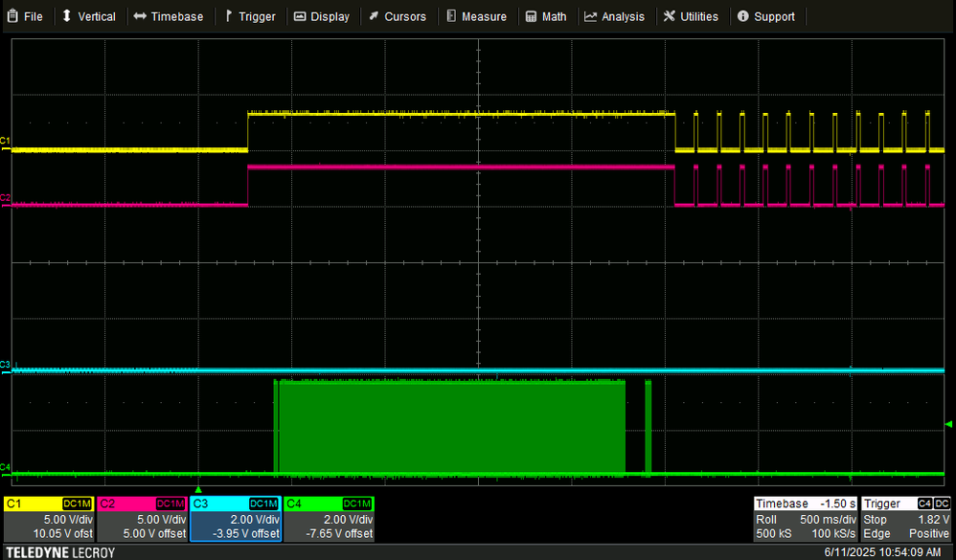956x560 pixels.
Task: Click the Positive slope label
Action: [929, 533]
